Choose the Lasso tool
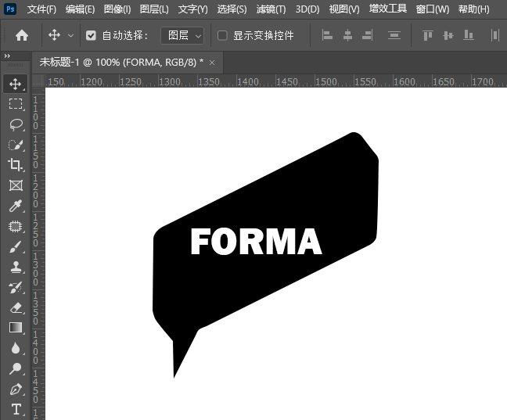This screenshot has width=507, height=420. [16, 124]
